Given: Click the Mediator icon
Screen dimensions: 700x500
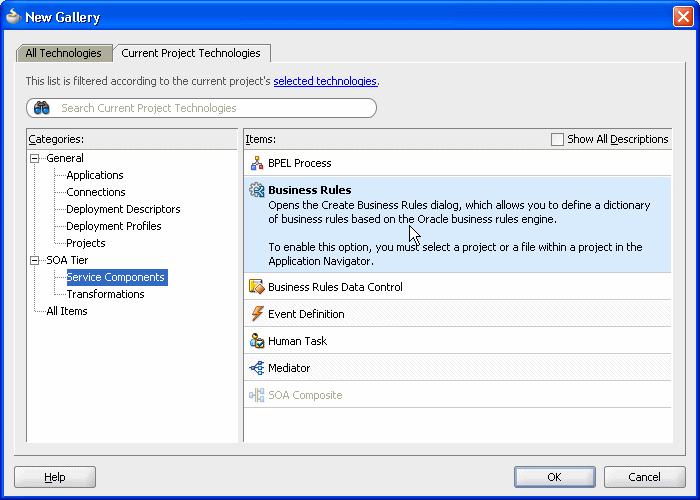Looking at the screenshot, I should (257, 368).
